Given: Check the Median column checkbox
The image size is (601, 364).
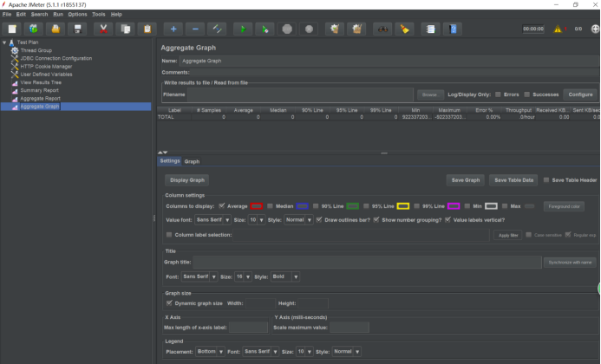Looking at the screenshot, I should (x=270, y=206).
